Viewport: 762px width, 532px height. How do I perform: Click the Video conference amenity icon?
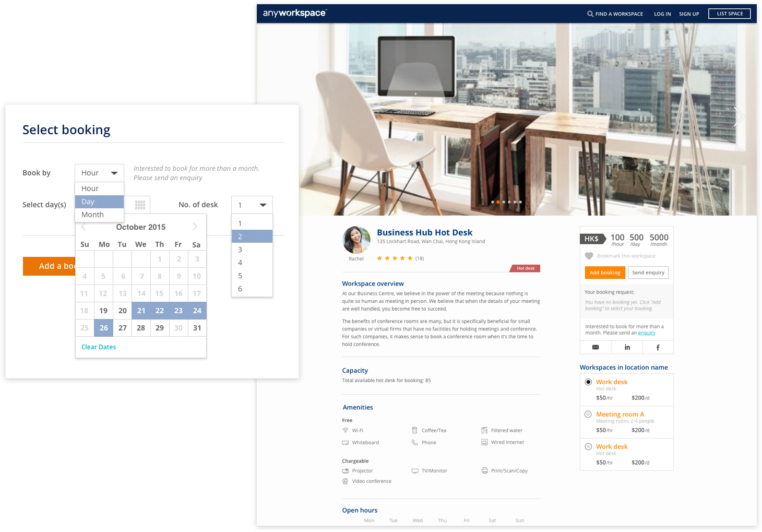[345, 481]
